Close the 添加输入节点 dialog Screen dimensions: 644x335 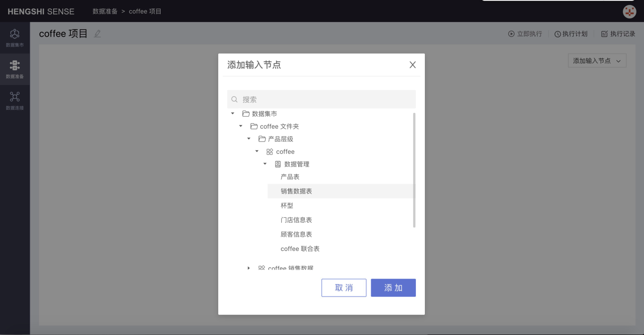pos(412,65)
